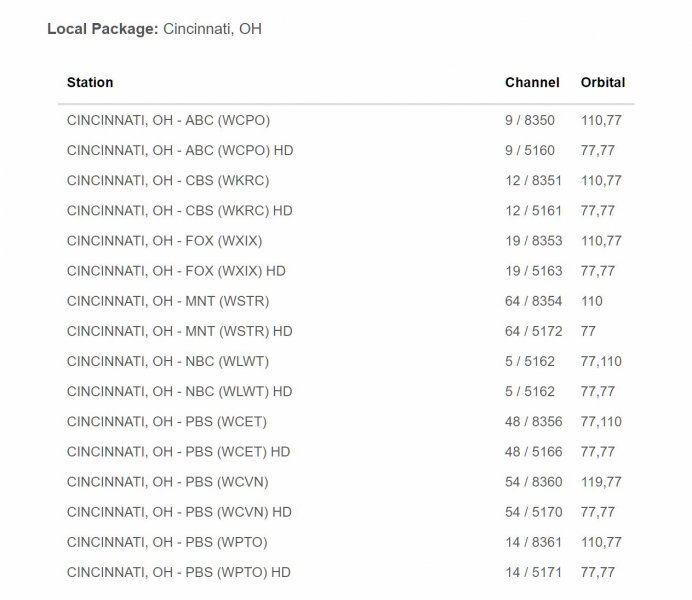692x600 pixels.
Task: Click the Local Package title text
Action: click(x=155, y=28)
